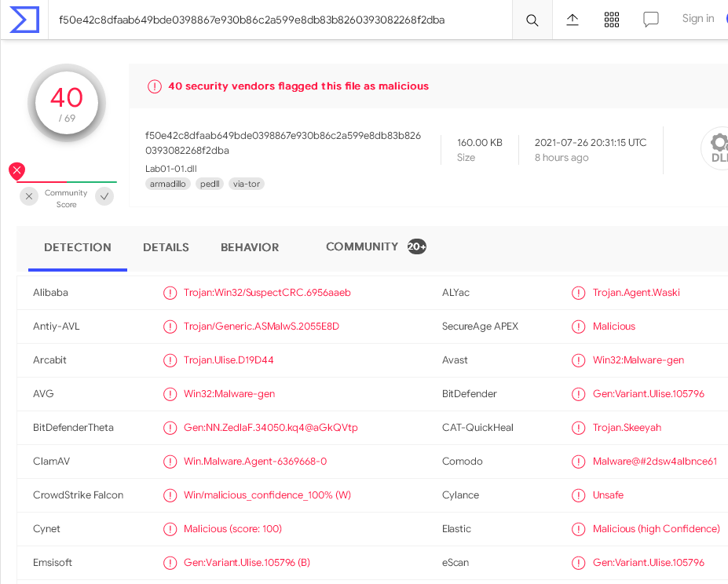
Task: Click alert icon in AVG row
Action: [x=170, y=394]
